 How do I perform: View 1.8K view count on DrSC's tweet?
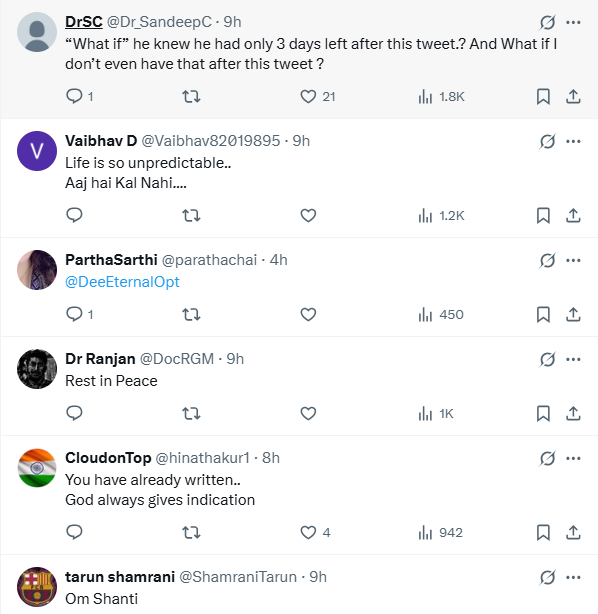coord(441,96)
